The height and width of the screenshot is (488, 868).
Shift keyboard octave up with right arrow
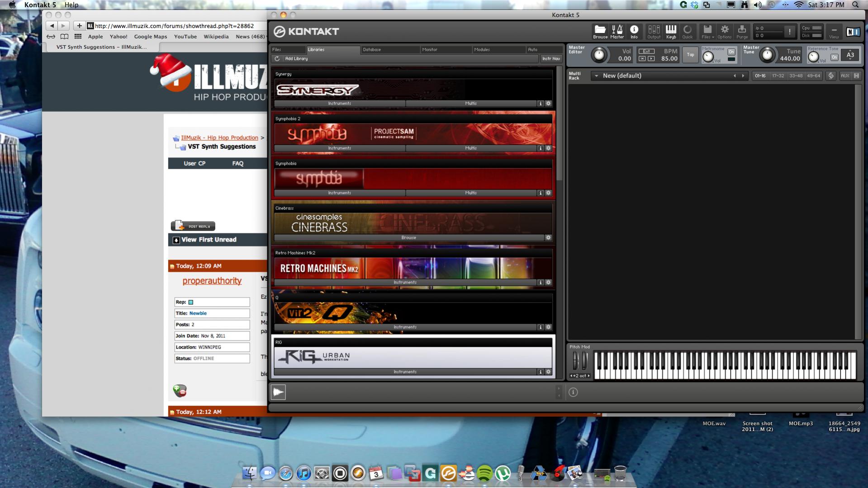588,376
